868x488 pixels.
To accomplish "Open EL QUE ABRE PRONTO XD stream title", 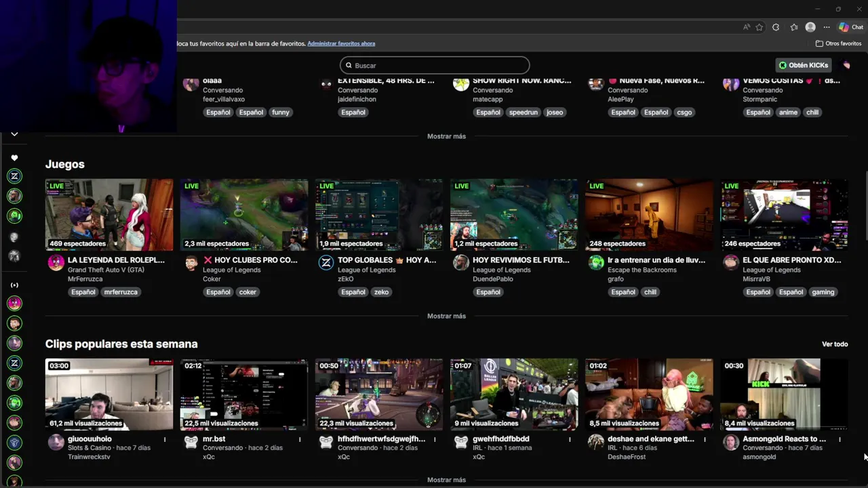I will click(x=792, y=260).
